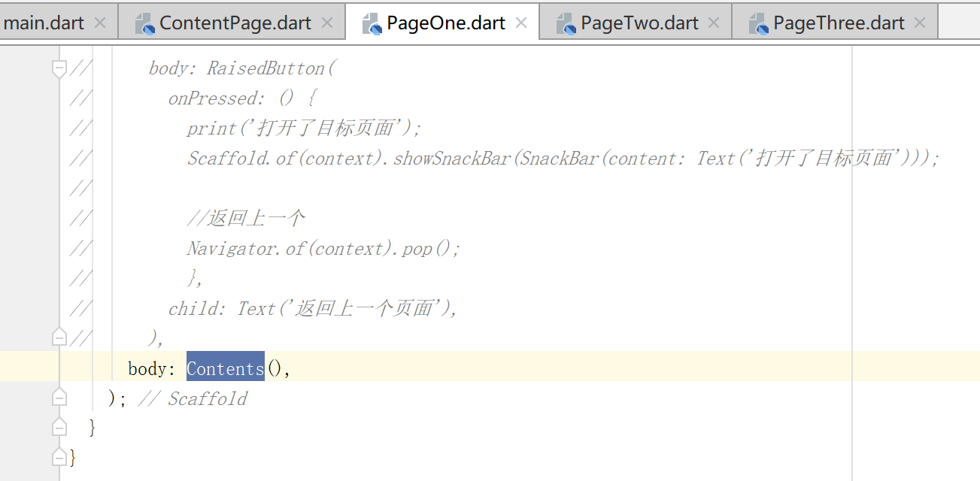Toggle fold marker at the indented closing brace

pyautogui.click(x=59, y=428)
